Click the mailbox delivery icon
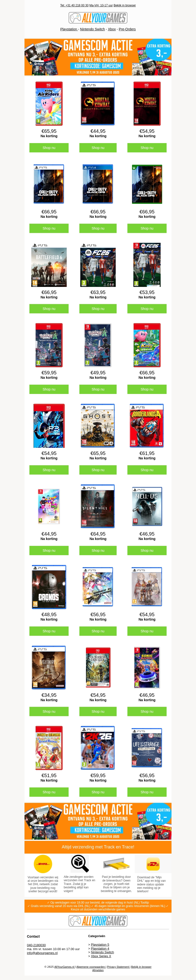Viewport: 196px width, 980px height. tap(116, 864)
